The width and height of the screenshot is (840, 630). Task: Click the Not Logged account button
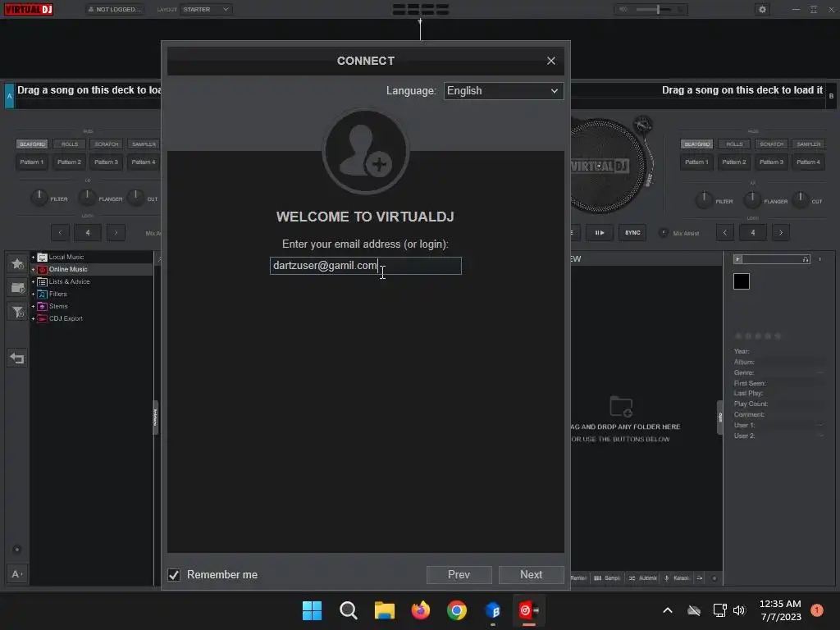click(115, 10)
